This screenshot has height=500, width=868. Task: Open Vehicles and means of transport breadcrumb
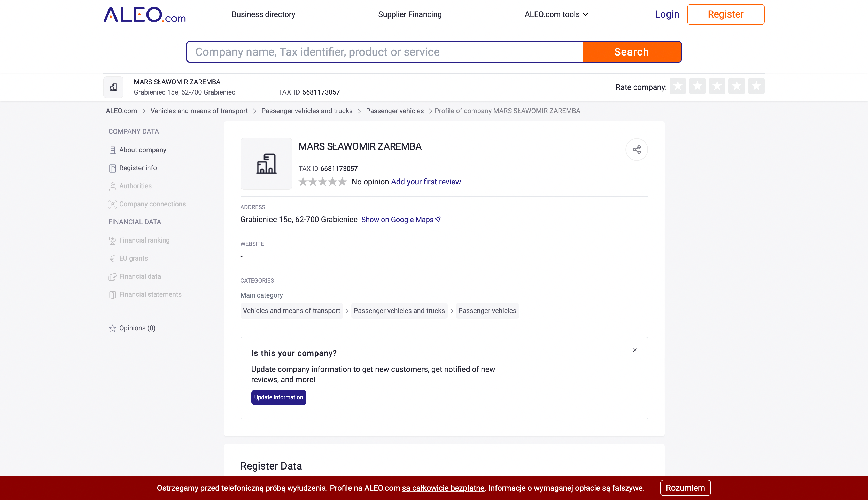tap(199, 111)
